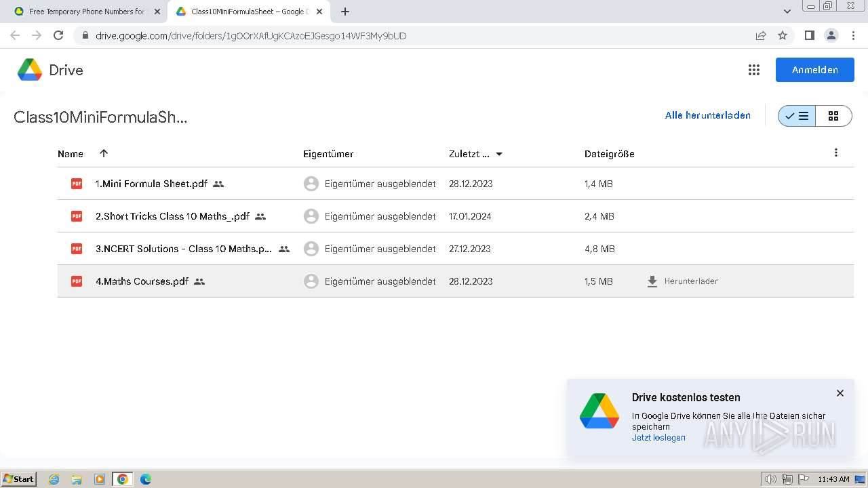Open 4.Maths Courses.pdf
Image resolution: width=868 pixels, height=488 pixels.
[142, 281]
